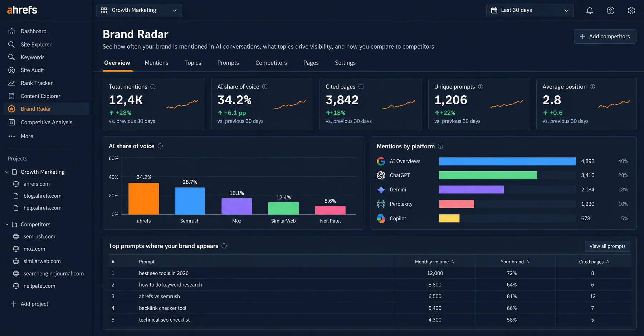Screen dimensions: 644x336
Task: Collapse the Competitors tree section
Action: pyautogui.click(x=7, y=225)
